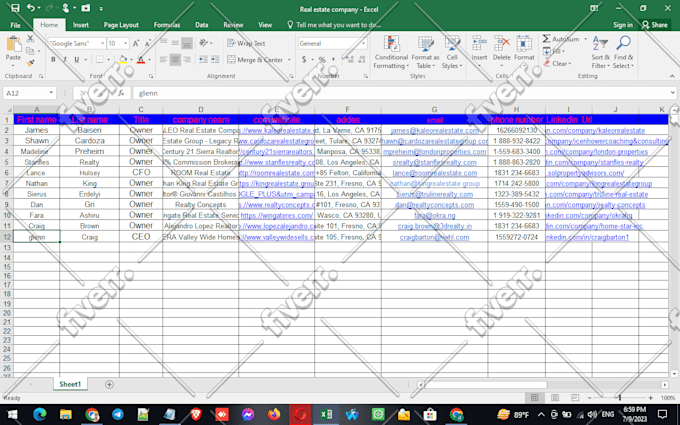Click AutoSum sigma icon
680x425 pixels.
coord(546,39)
